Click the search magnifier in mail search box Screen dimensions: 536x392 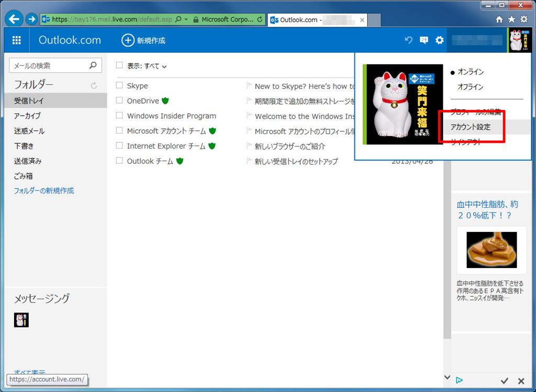(93, 65)
